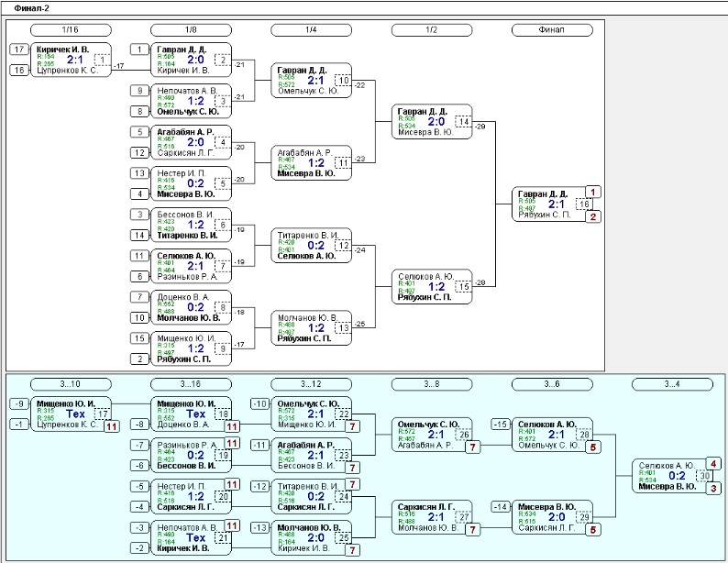728x563 pixels.
Task: Click the -13 loser reference box
Action: (x=260, y=528)
